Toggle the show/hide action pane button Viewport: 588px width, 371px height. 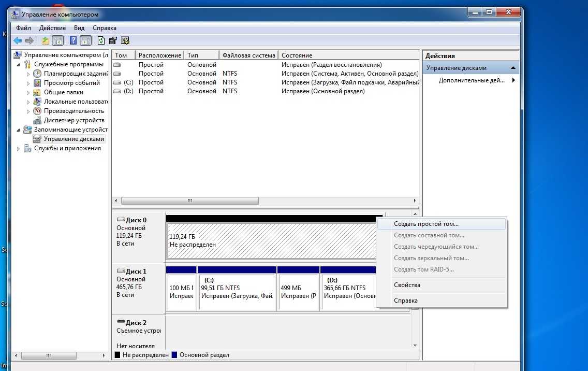(86, 40)
